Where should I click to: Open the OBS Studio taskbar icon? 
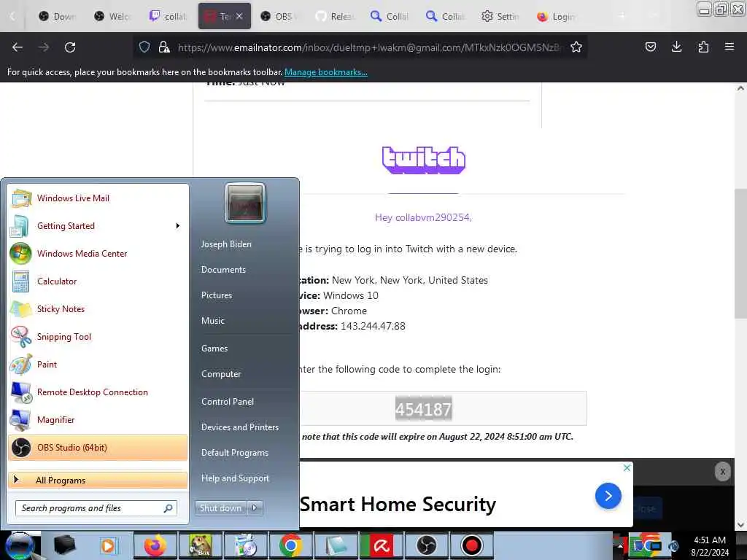(x=426, y=545)
